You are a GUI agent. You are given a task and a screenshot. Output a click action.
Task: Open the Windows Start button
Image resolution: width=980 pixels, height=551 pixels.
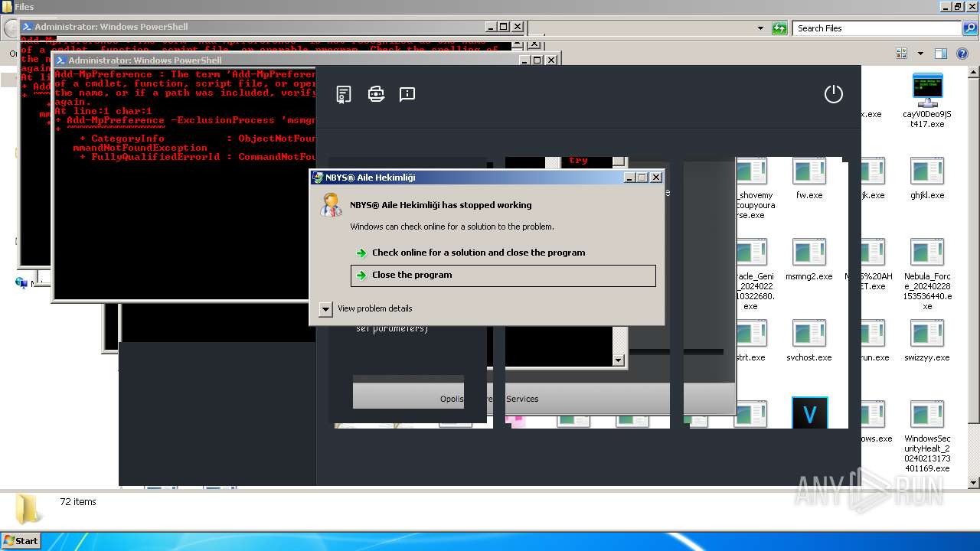point(21,540)
